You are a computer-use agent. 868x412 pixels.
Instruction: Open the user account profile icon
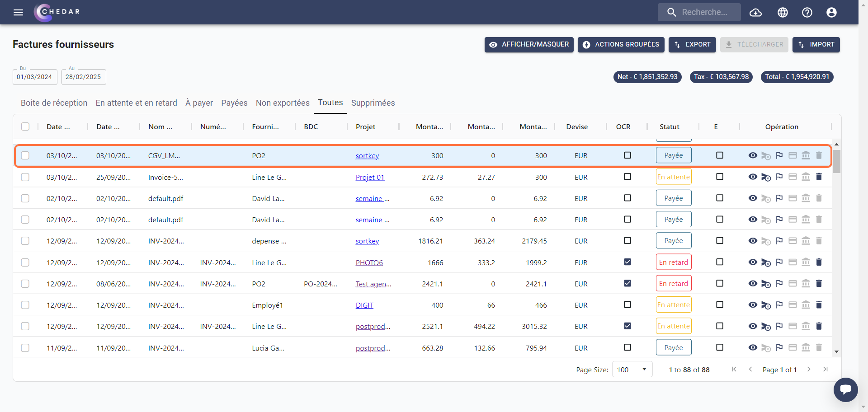pos(831,12)
